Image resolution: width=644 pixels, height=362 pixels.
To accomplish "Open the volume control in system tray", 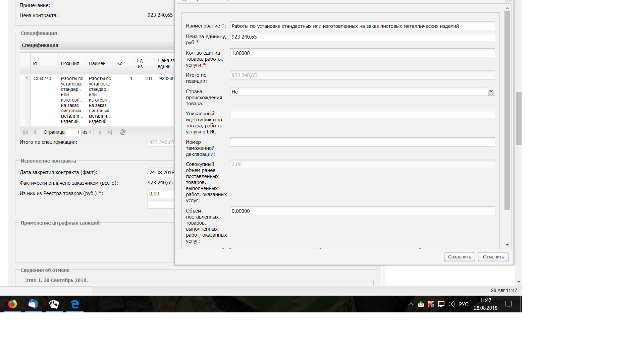I will pos(451,304).
